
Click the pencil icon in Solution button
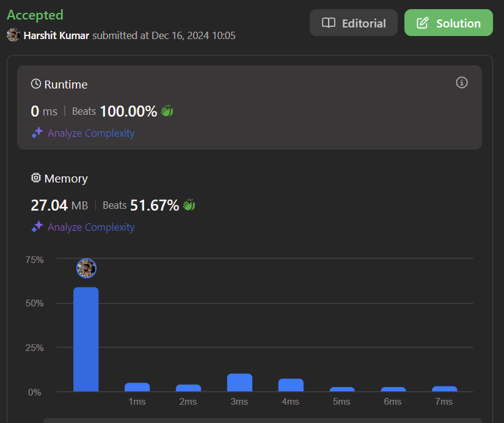[422, 23]
